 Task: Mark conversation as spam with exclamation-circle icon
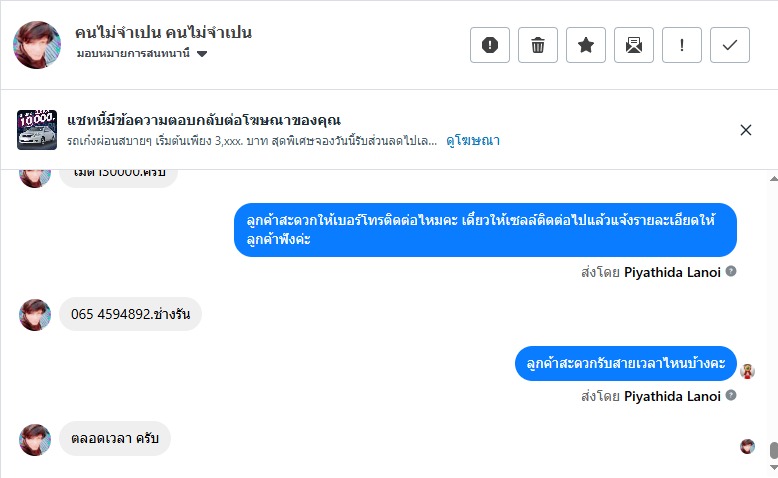[490, 45]
